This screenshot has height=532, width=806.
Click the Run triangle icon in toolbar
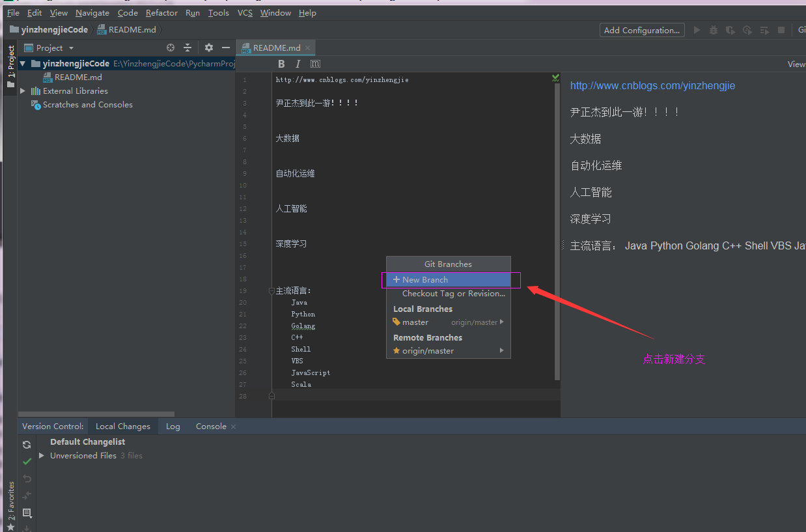click(697, 30)
